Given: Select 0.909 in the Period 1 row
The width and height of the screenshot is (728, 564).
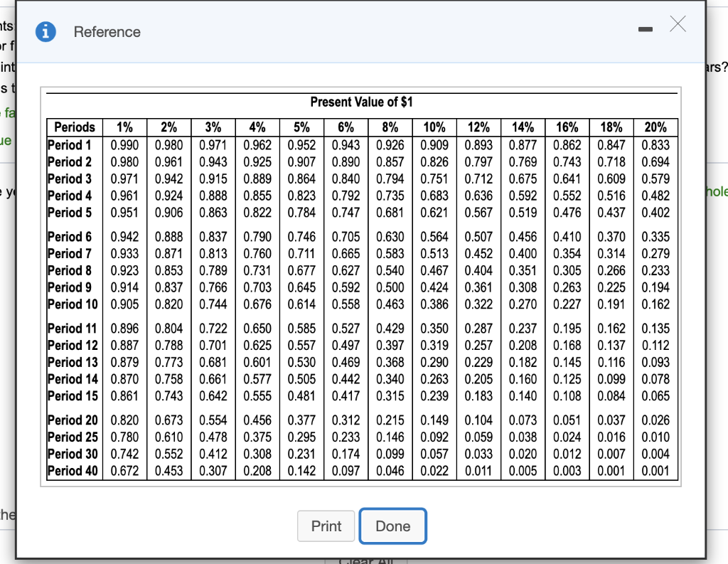Looking at the screenshot, I should [434, 145].
